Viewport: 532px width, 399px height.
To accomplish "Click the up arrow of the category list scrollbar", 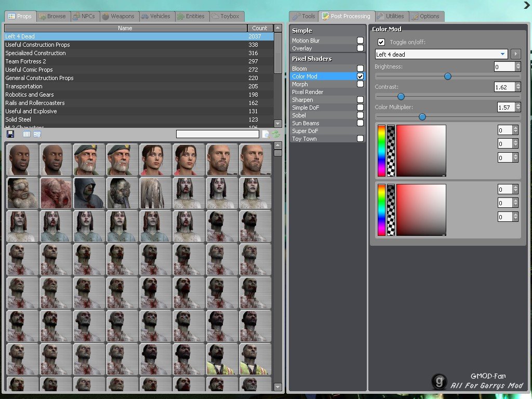I will (278, 28).
